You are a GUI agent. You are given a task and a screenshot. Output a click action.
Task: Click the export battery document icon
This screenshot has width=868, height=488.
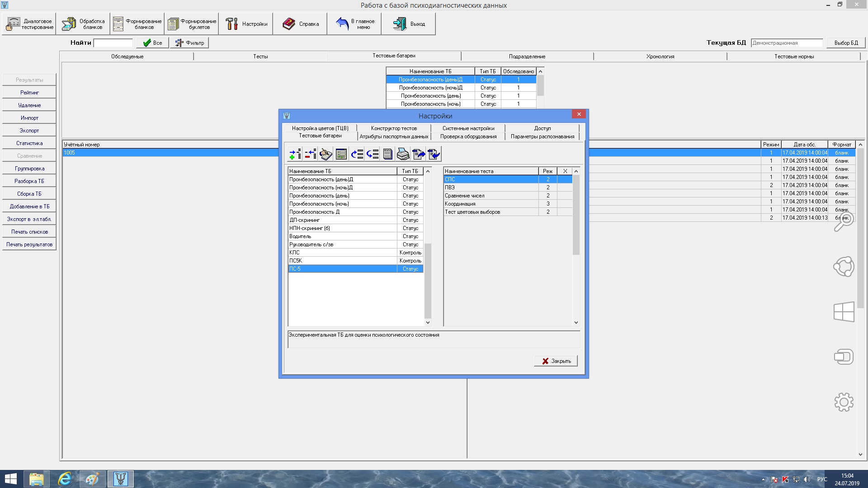point(419,155)
